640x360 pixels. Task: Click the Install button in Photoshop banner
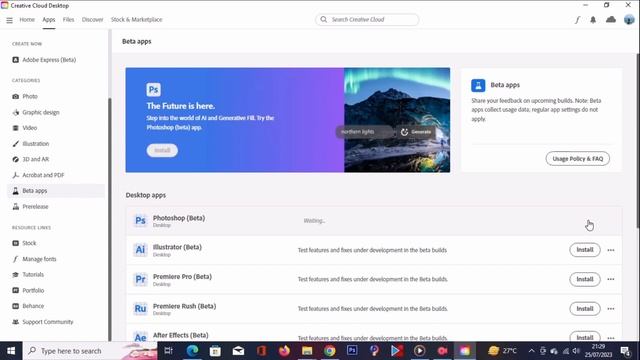coord(162,150)
